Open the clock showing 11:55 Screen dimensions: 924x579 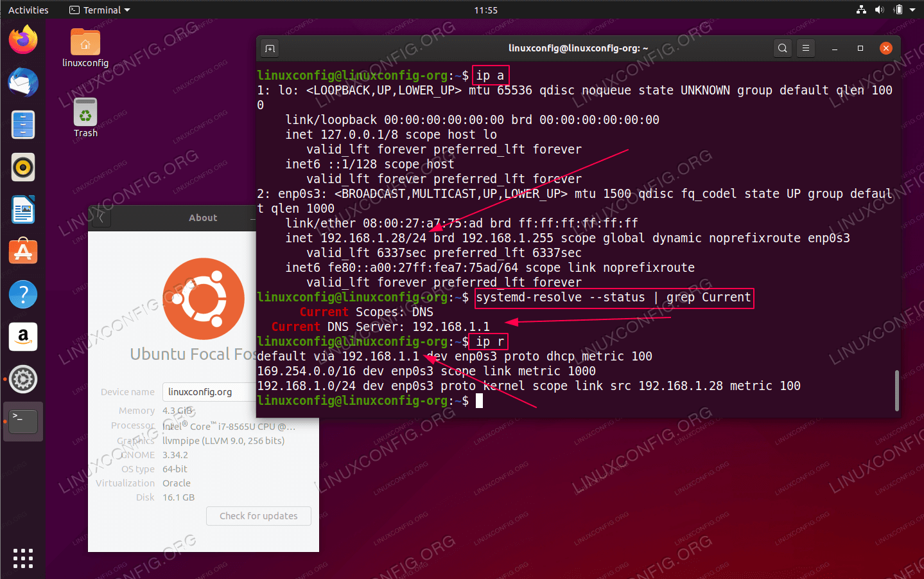point(485,10)
